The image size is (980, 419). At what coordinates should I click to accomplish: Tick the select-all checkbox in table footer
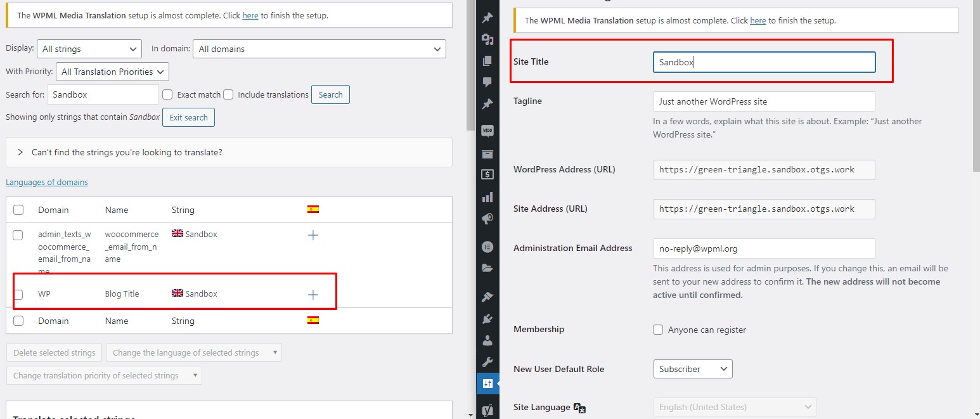(18, 321)
